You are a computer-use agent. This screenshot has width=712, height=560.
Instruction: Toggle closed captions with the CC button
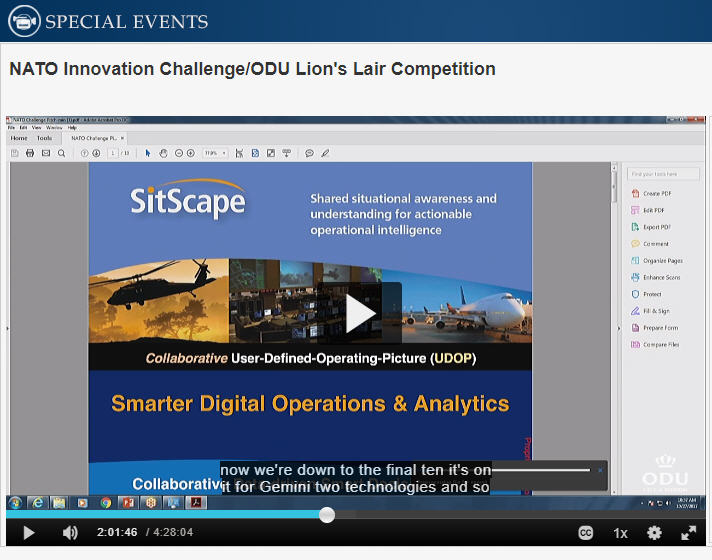[585, 533]
